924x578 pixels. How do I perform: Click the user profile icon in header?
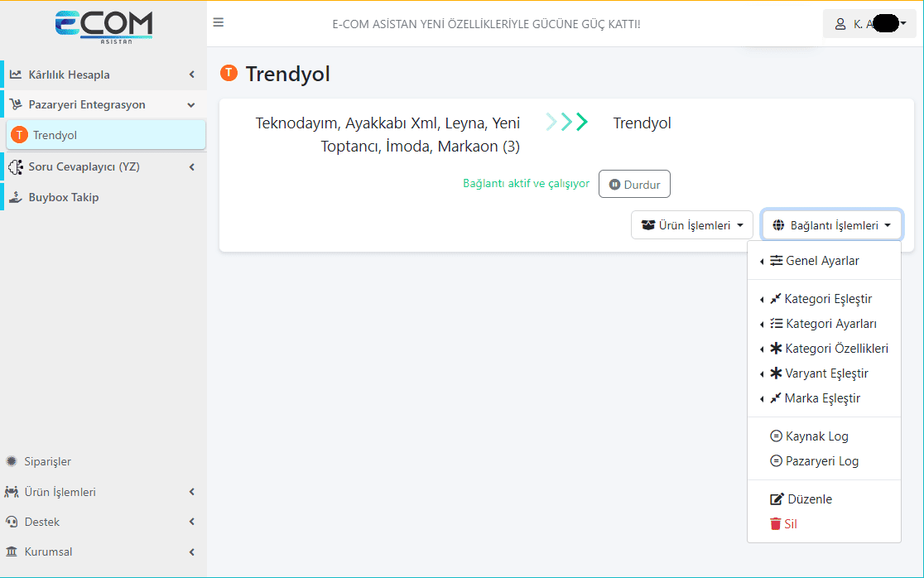click(x=840, y=24)
